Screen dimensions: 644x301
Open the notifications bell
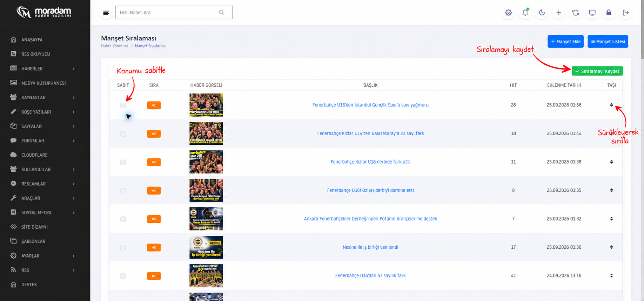coord(525,13)
